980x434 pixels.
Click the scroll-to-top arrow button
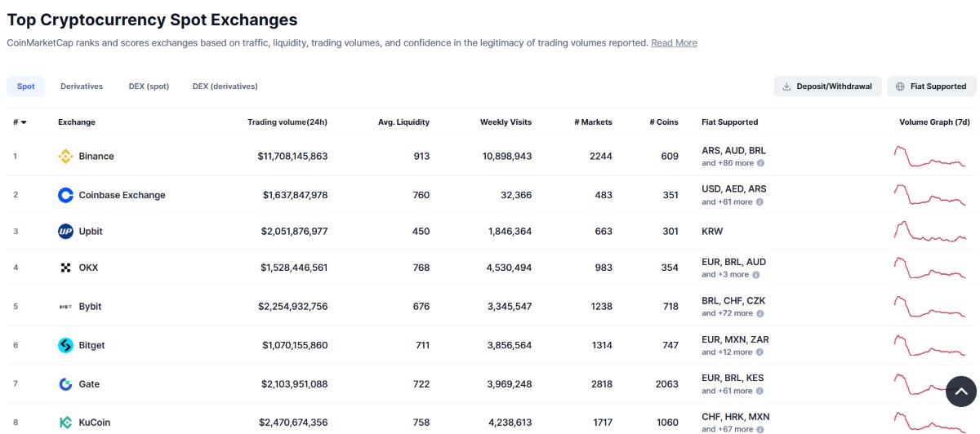960,392
